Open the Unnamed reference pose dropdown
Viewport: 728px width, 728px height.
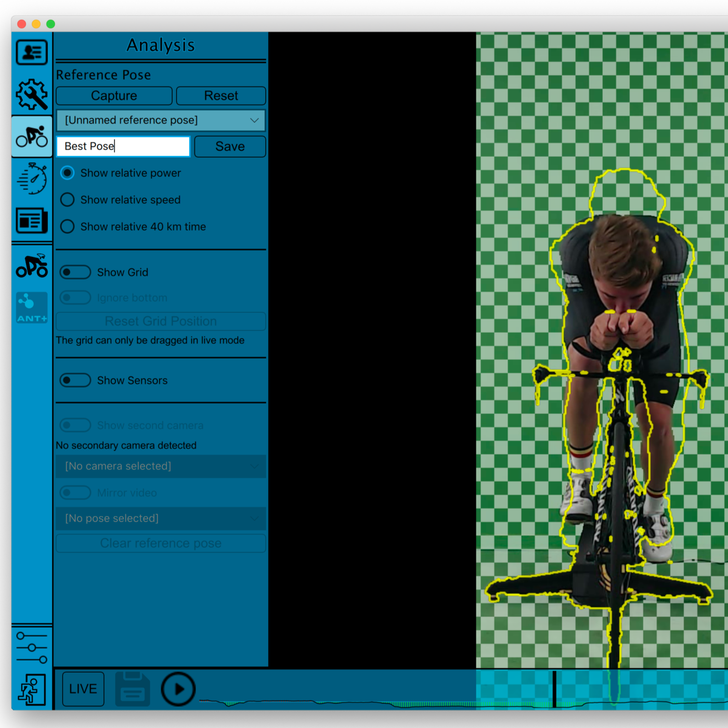160,120
